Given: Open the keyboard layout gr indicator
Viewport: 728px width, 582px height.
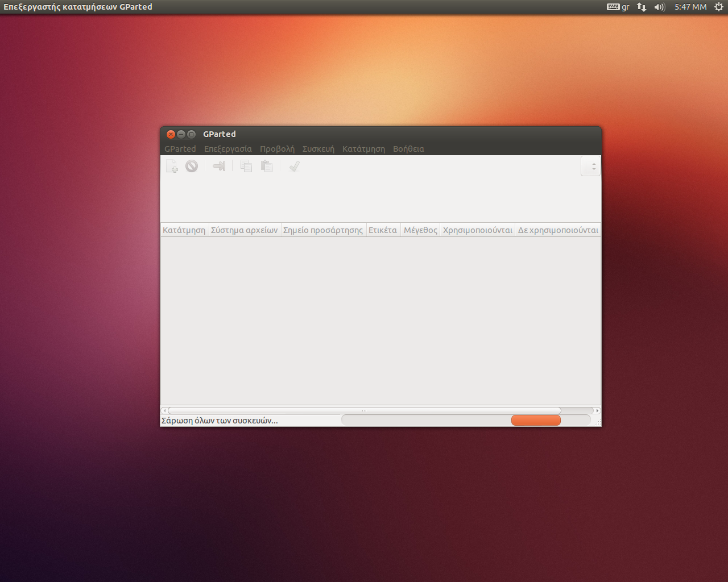Looking at the screenshot, I should [x=618, y=7].
